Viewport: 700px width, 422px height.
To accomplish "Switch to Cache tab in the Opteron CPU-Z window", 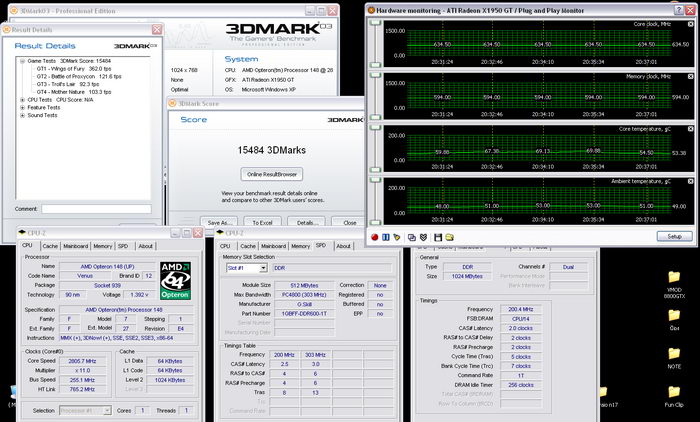I will (50, 246).
